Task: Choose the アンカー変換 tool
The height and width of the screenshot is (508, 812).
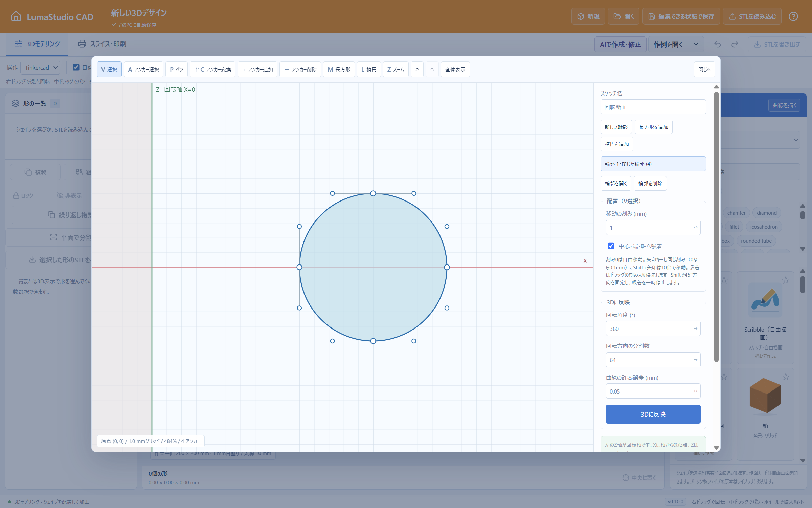Action: 213,69
